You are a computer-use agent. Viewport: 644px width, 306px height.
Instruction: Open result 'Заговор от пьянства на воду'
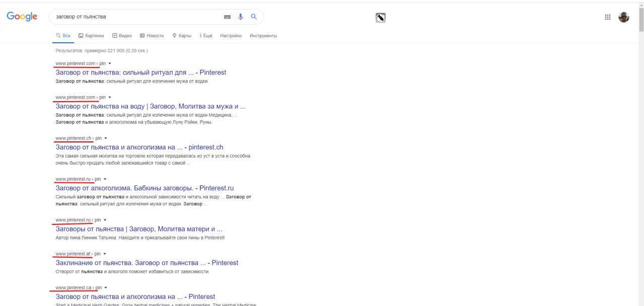pyautogui.click(x=150, y=107)
